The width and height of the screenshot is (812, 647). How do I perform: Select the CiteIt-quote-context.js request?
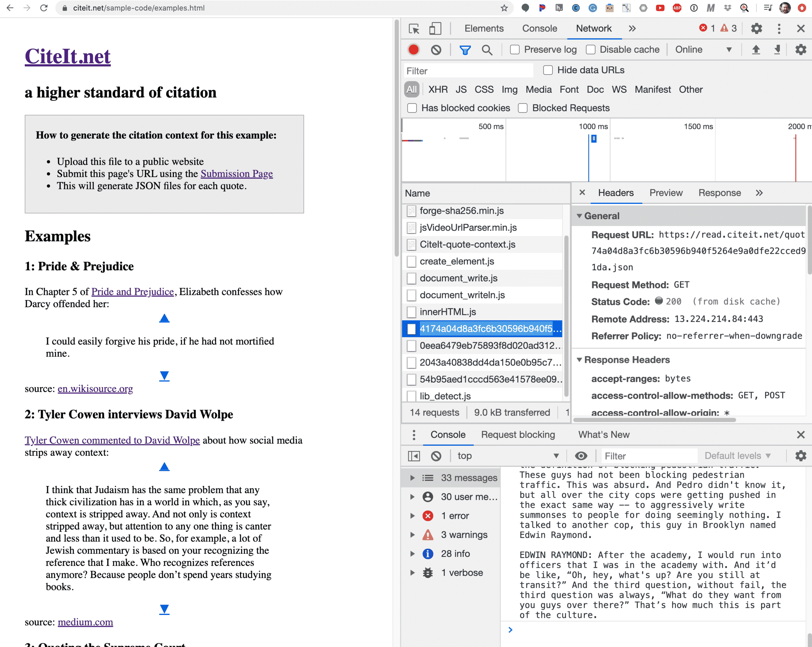[x=482, y=245]
